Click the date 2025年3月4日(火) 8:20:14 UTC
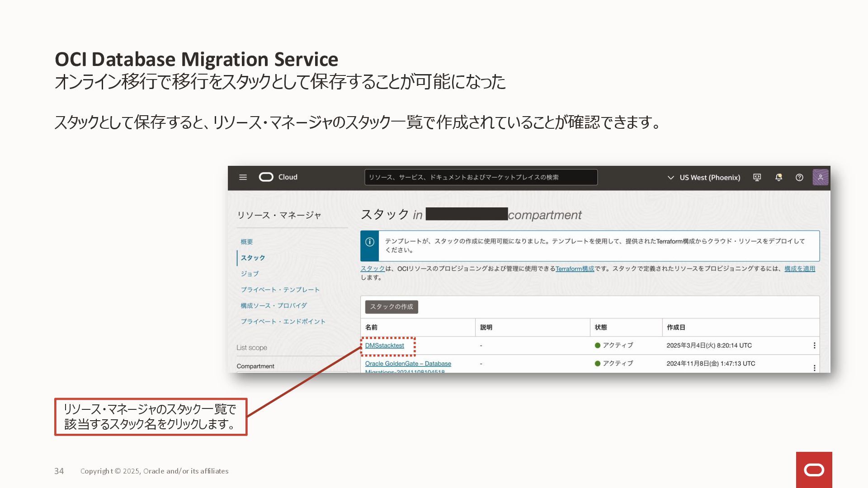 [x=709, y=345]
